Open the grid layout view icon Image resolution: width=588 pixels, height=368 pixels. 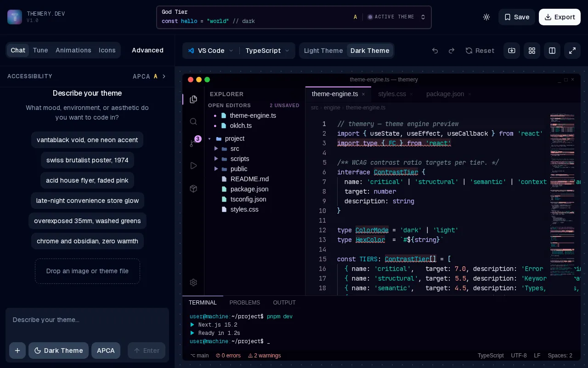pyautogui.click(x=532, y=51)
